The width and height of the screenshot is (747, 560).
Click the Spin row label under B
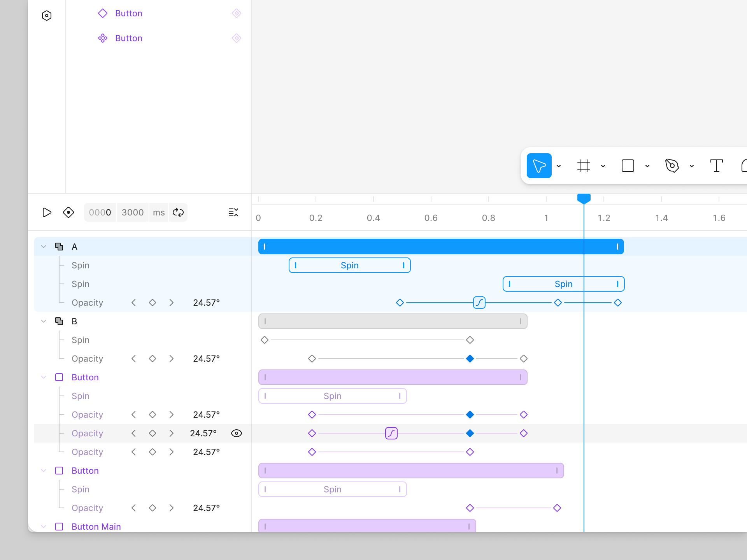81,340
